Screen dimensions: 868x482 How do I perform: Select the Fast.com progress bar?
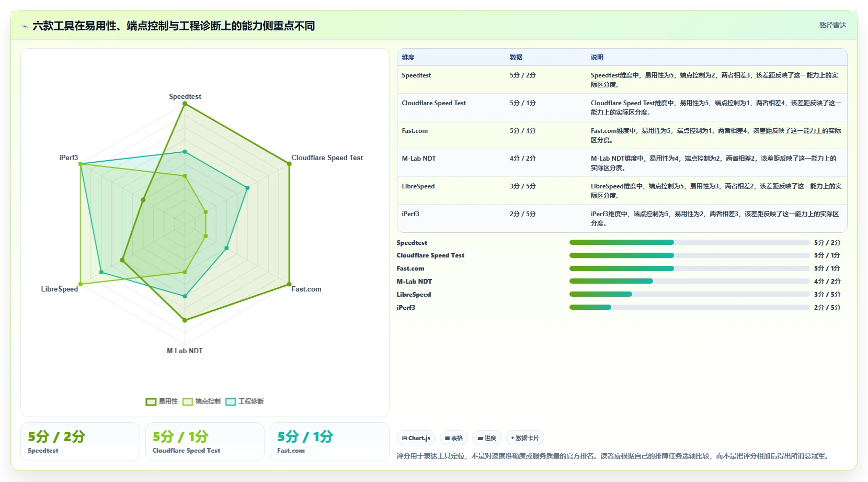tap(689, 268)
